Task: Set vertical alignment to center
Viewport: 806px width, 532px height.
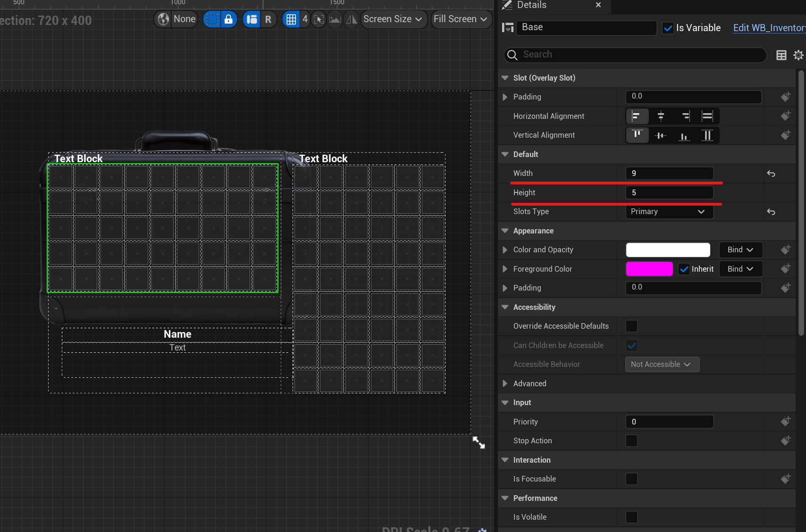Action: 661,135
